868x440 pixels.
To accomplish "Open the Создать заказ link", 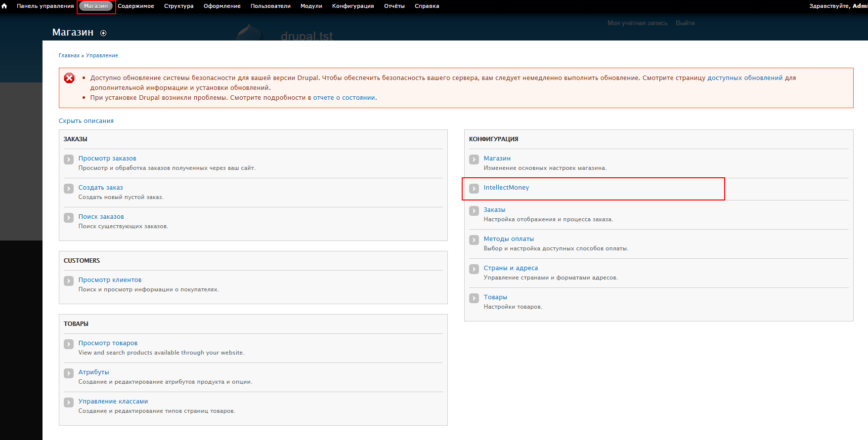I will pyautogui.click(x=100, y=188).
